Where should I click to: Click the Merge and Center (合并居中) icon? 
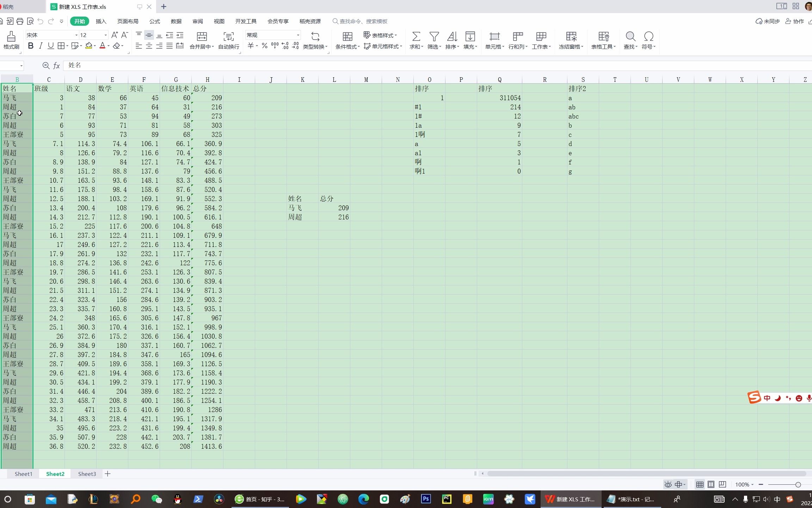tap(202, 37)
